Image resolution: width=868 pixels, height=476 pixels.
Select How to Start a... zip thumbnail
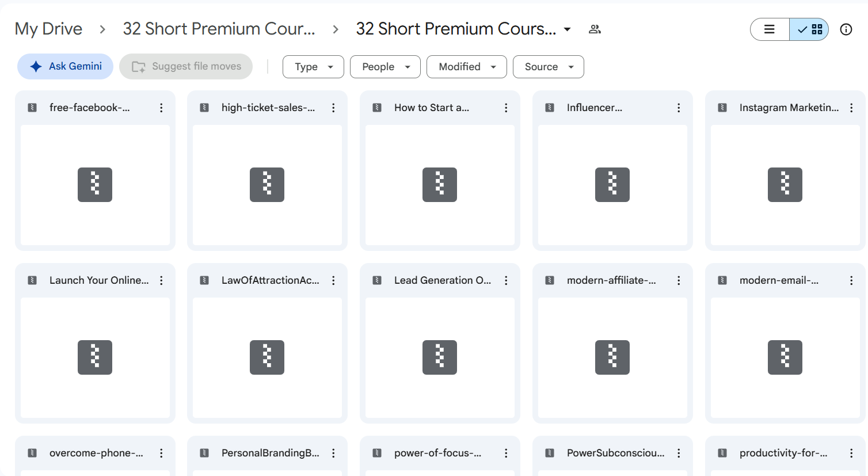pyautogui.click(x=440, y=185)
